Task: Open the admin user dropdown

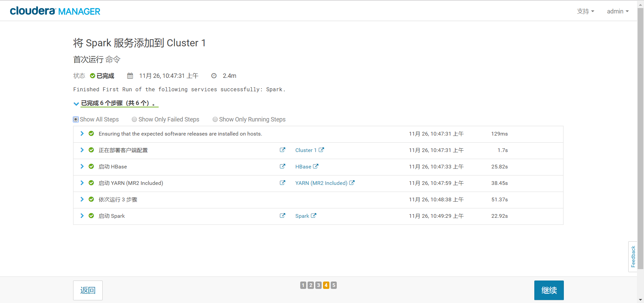Action: coord(618,11)
